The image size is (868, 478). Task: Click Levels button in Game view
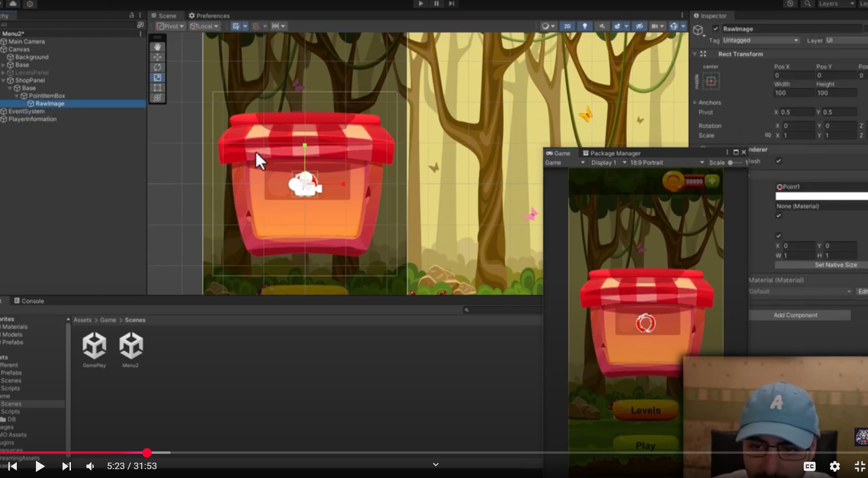pyautogui.click(x=645, y=410)
